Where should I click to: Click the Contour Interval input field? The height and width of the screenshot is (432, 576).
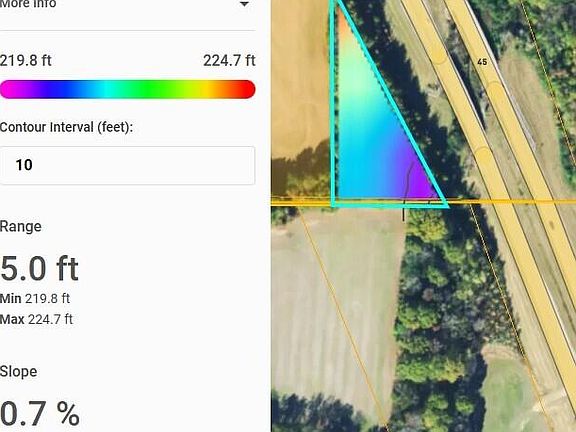pyautogui.click(x=127, y=165)
